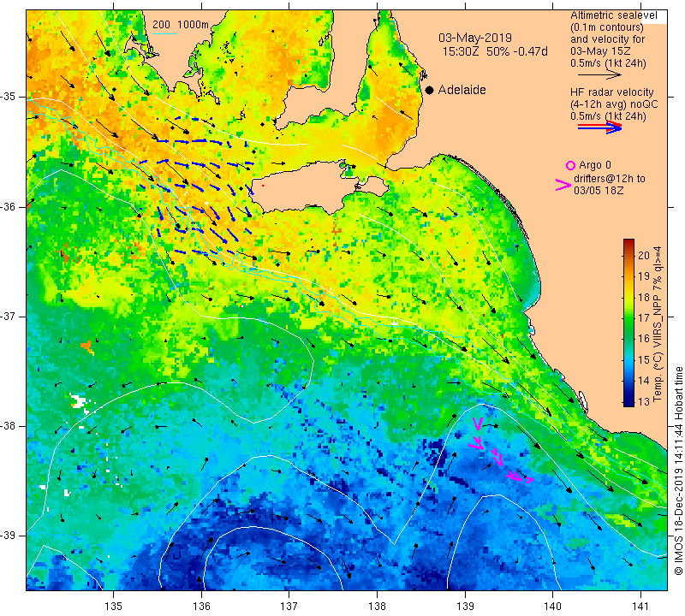Click the 'drifters@12h to' legend text
The image size is (685, 616).
pyautogui.click(x=610, y=179)
